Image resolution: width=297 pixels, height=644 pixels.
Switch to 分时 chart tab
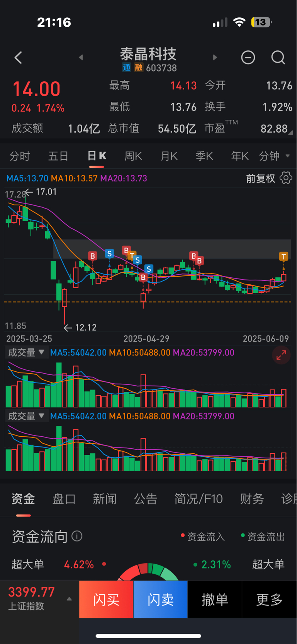(x=20, y=156)
